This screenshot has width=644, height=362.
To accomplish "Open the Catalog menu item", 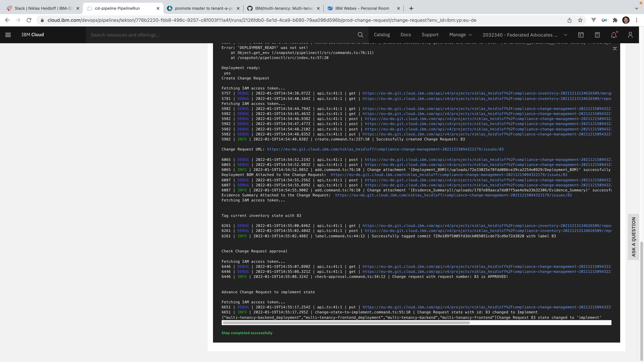I will (x=382, y=35).
